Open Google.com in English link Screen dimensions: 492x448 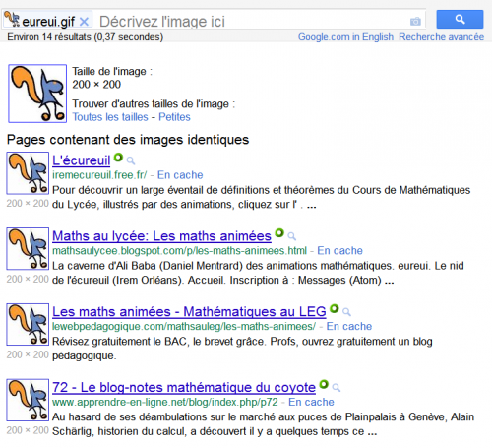(345, 37)
